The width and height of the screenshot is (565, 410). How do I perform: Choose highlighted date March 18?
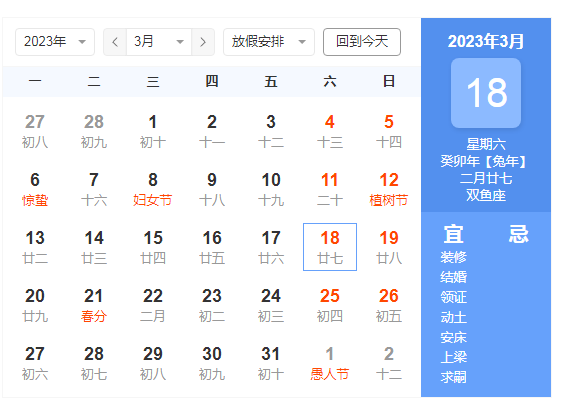330,247
